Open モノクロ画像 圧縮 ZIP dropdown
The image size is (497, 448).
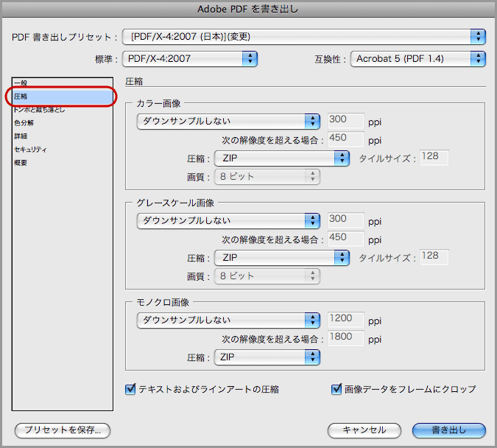coord(267,357)
